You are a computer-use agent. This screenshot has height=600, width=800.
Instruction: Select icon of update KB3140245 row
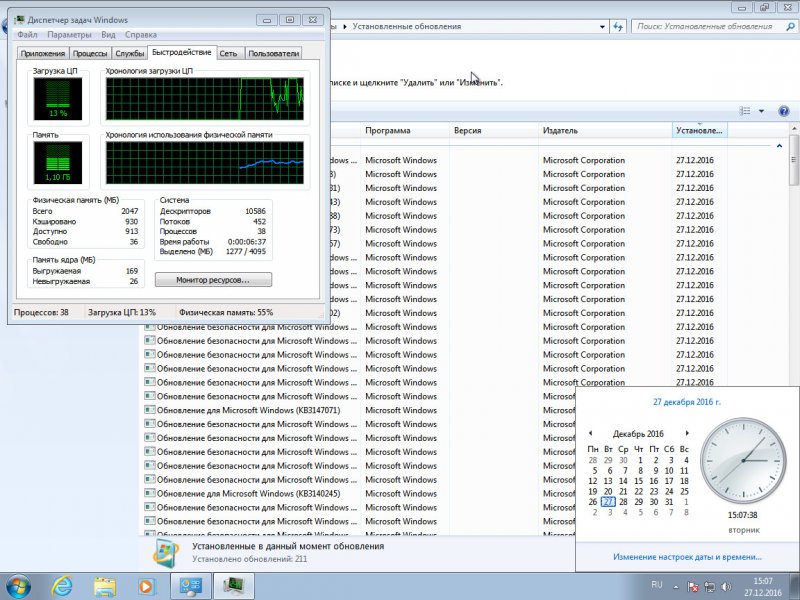(149, 493)
